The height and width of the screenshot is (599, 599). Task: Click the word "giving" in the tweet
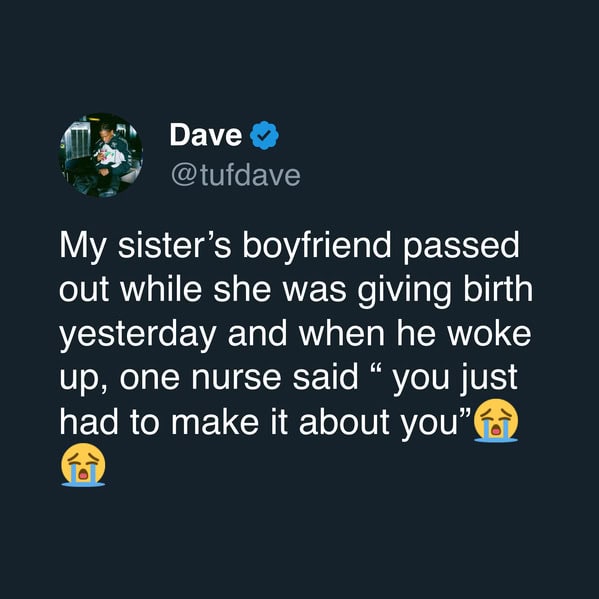tap(405, 290)
